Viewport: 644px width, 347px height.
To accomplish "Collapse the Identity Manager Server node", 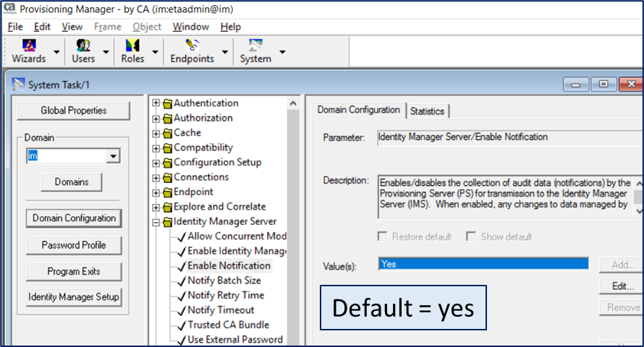I will click(156, 222).
